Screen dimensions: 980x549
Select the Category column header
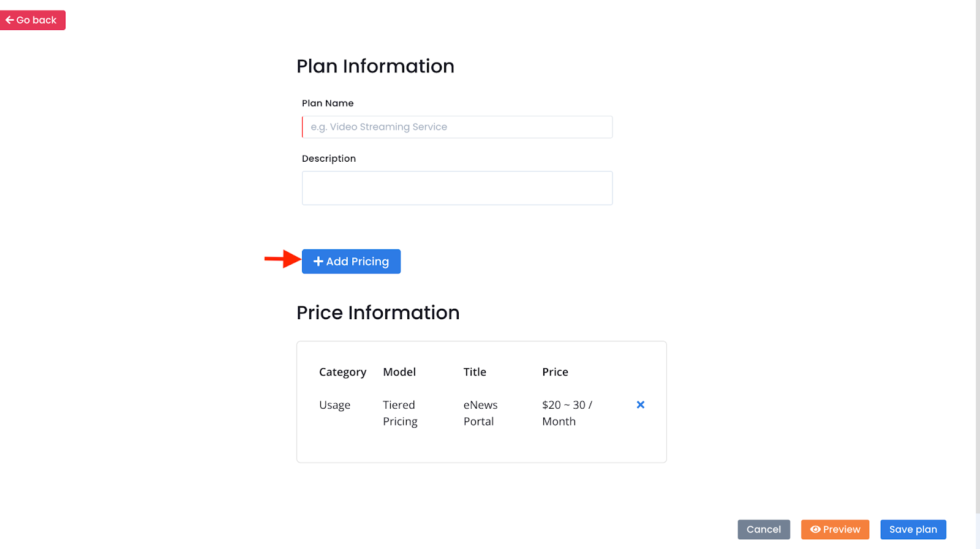[x=342, y=372]
